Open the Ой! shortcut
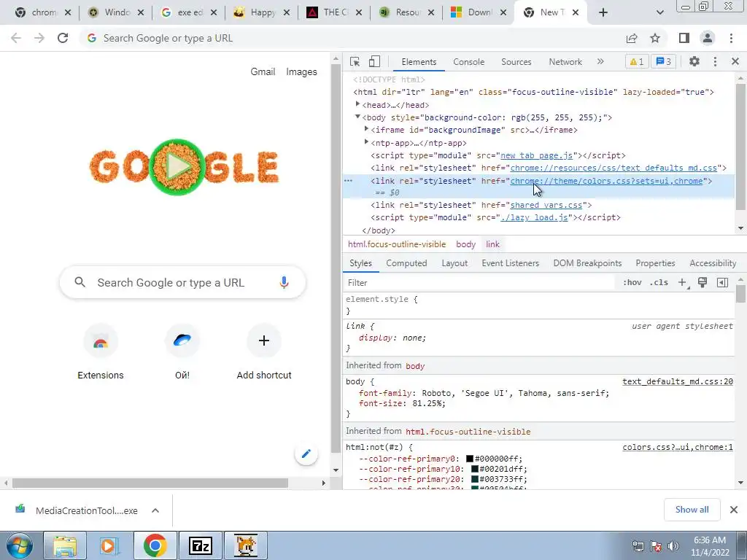Screen dimensions: 747x560 pyautogui.click(x=182, y=352)
